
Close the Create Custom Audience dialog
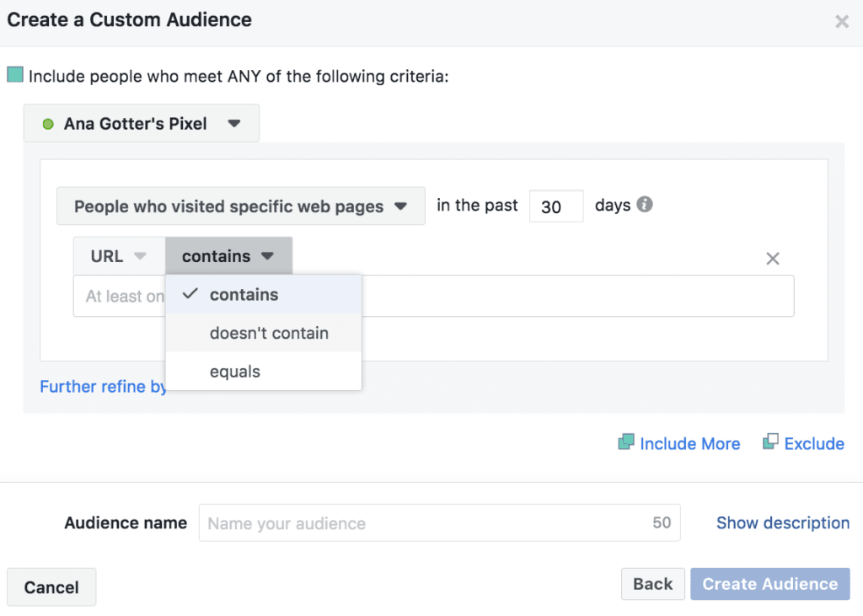click(x=842, y=22)
